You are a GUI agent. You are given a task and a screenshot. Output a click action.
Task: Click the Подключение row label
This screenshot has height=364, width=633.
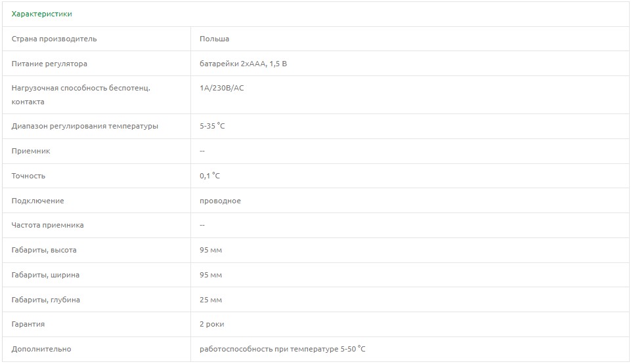click(37, 201)
